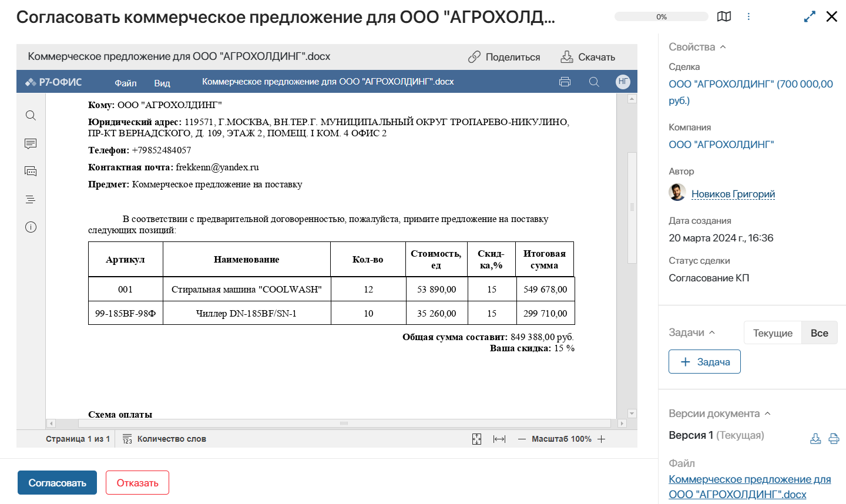Open the document info icon in sidebar
Image resolution: width=846 pixels, height=504 pixels.
pyautogui.click(x=31, y=227)
